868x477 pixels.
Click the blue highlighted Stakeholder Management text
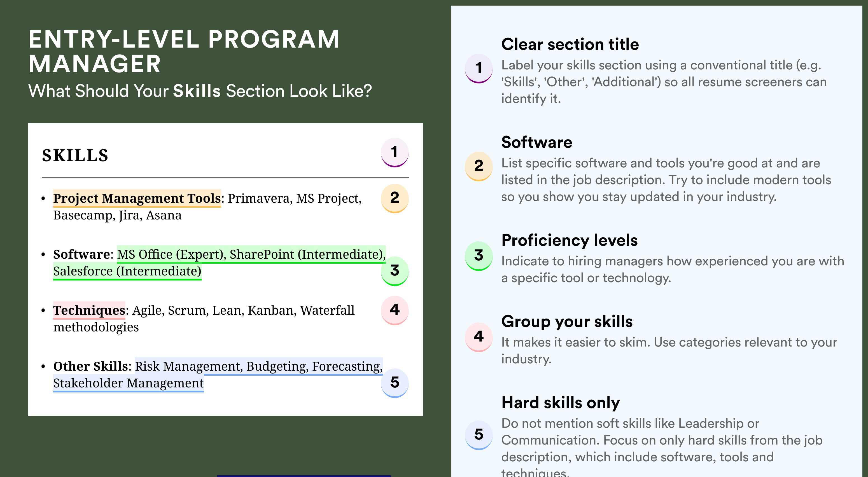pos(129,383)
